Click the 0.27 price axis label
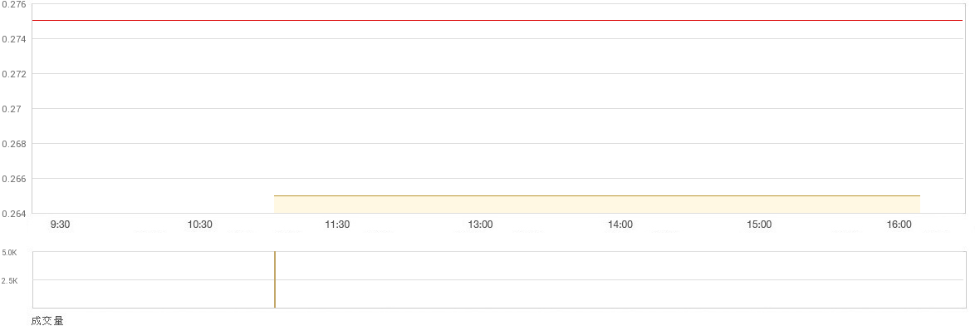Viewport: 980px width, 326px height. (x=12, y=109)
